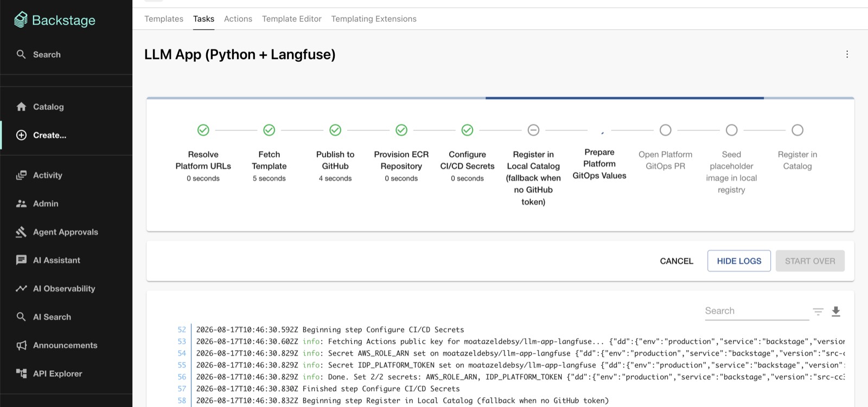Image resolution: width=868 pixels, height=407 pixels.
Task: Open AI Observability page
Action: pyautogui.click(x=64, y=288)
